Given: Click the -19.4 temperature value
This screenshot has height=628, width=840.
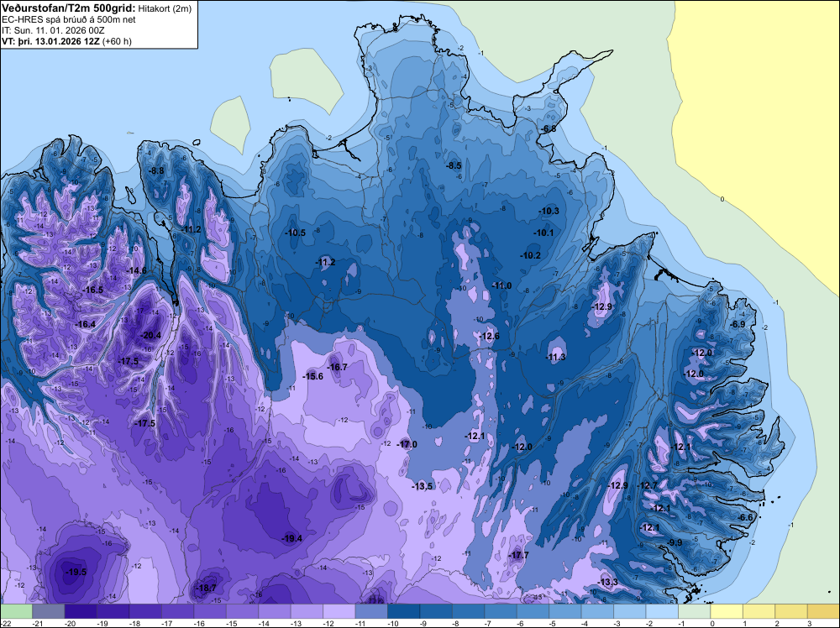Looking at the screenshot, I should click(x=292, y=539).
